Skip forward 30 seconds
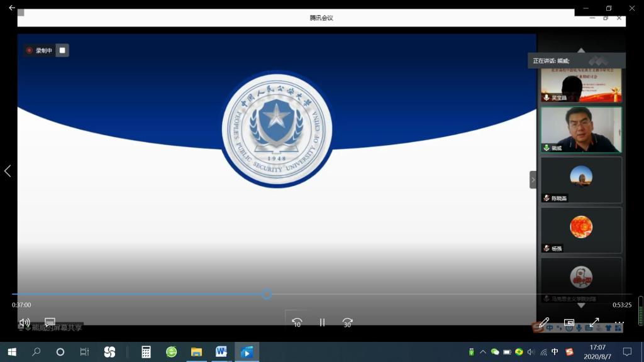 (347, 322)
